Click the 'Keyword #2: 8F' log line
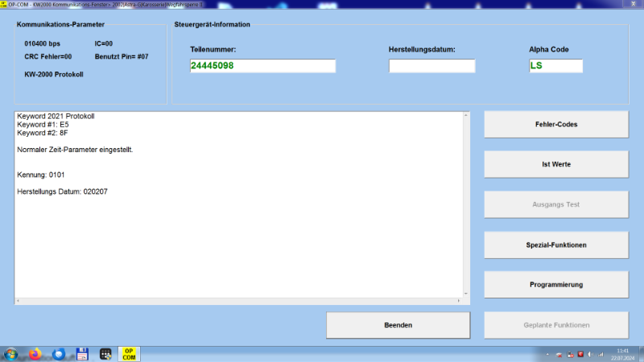644x362 pixels. [x=43, y=133]
